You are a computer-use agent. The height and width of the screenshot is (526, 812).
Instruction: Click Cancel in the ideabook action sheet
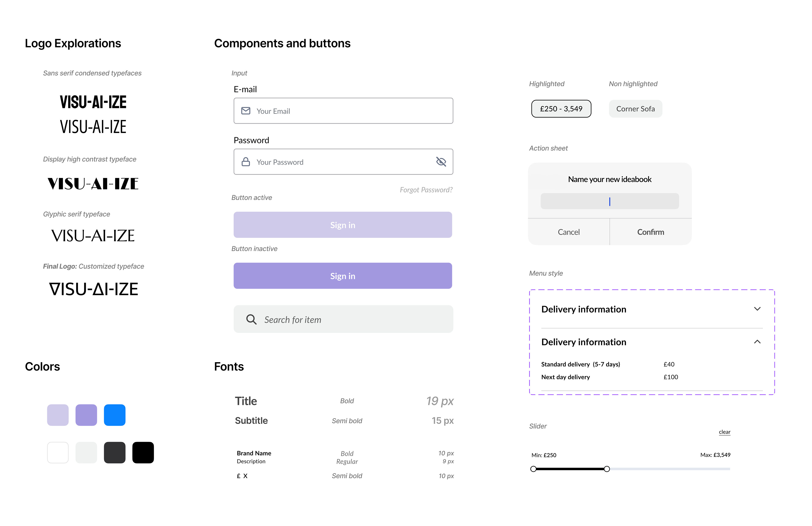coord(569,232)
